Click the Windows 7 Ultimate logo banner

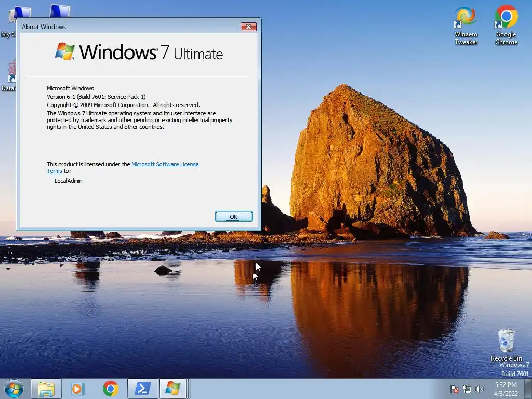coord(139,51)
